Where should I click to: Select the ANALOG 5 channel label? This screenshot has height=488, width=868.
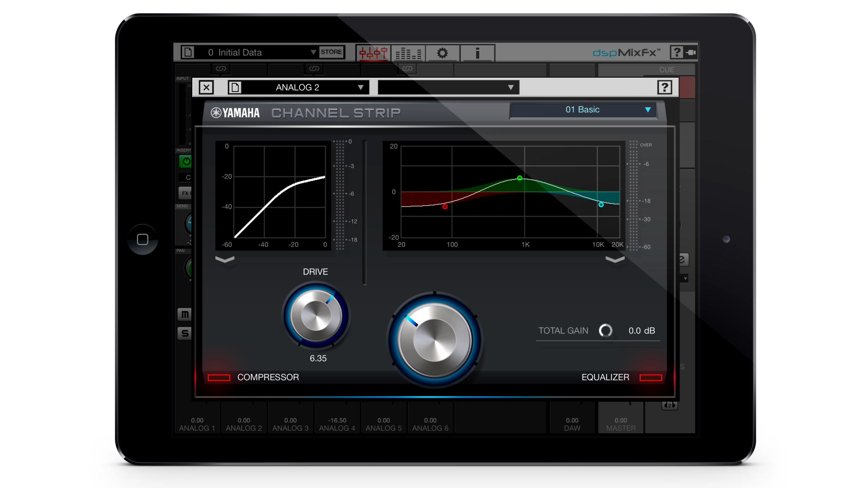384,428
